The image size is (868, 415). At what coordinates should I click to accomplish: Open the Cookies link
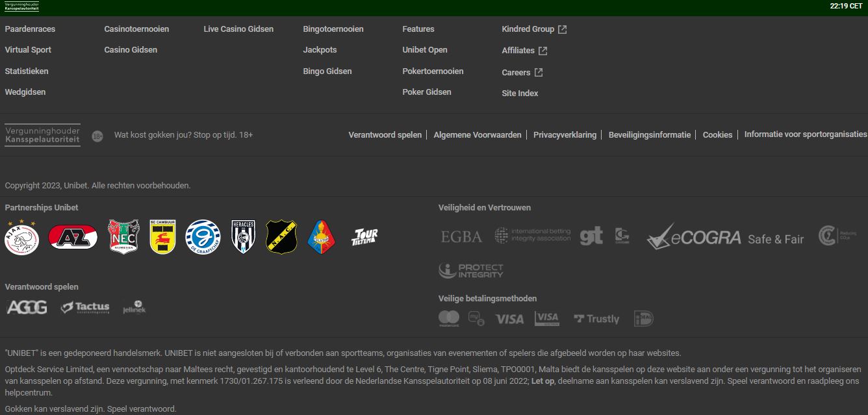point(717,135)
